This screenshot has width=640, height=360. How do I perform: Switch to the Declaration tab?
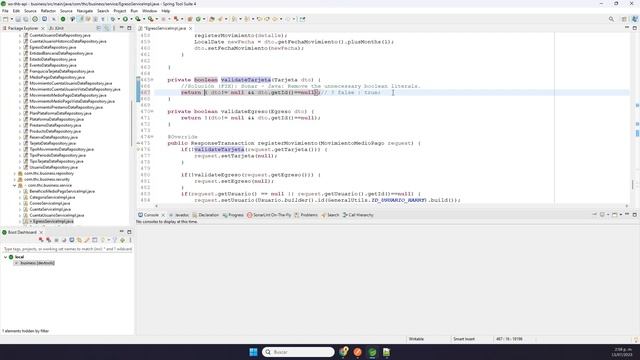tap(206, 215)
